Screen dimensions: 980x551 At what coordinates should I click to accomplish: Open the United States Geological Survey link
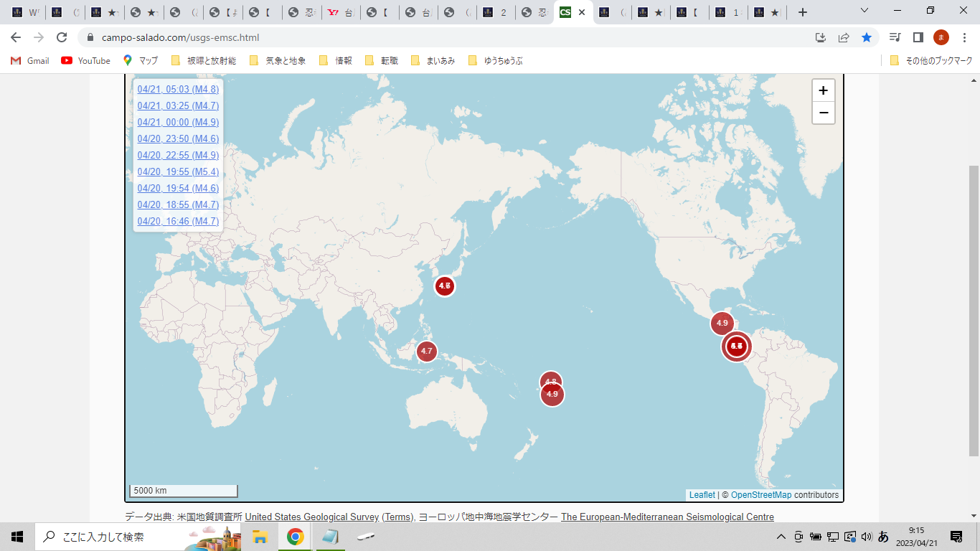(x=311, y=517)
